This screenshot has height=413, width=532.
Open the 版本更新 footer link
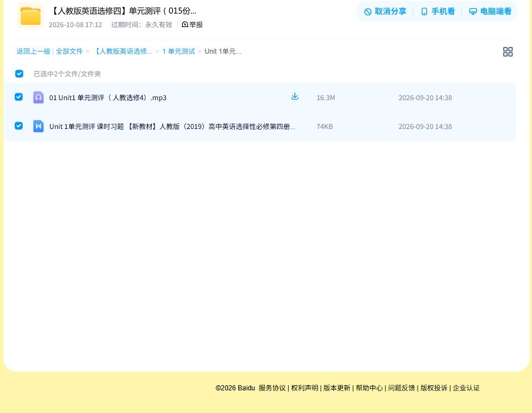(x=337, y=388)
